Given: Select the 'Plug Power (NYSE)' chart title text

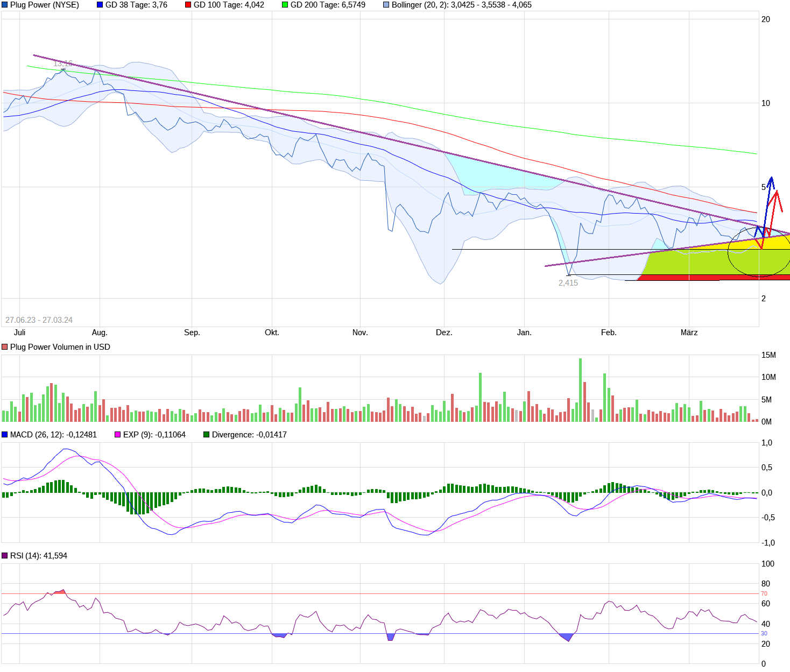Looking at the screenshot, I should pyautogui.click(x=45, y=5).
